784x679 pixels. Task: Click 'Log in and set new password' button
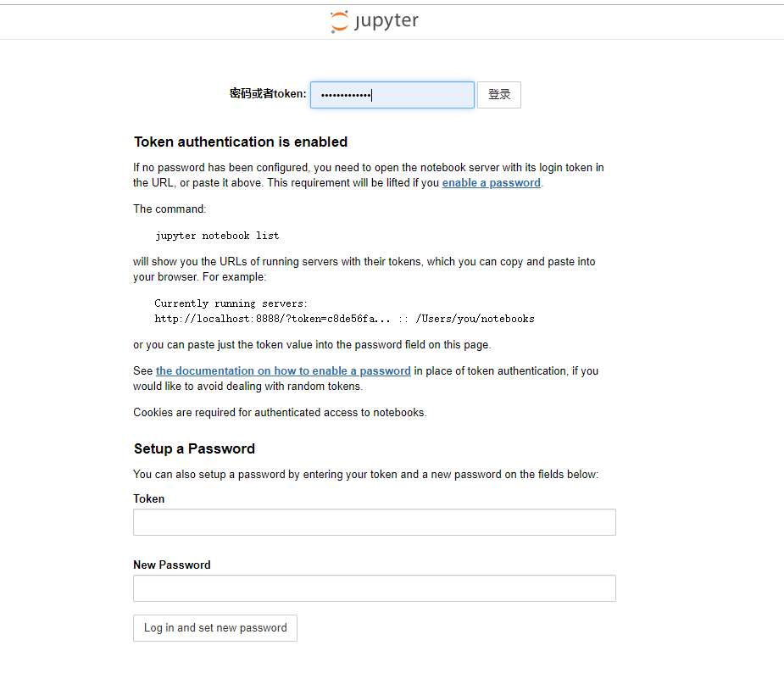coord(215,628)
